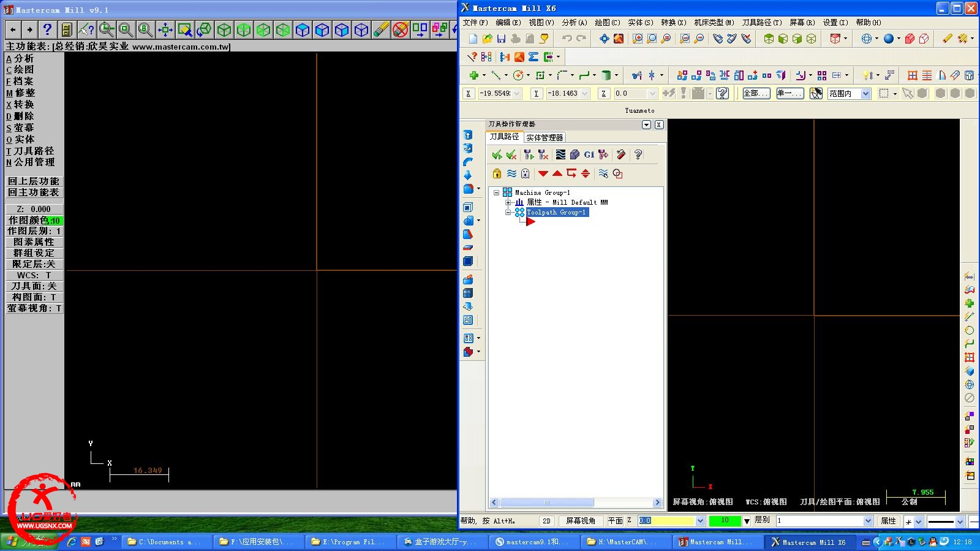The image size is (980, 551).
Task: Open the 绘图(C) menu in X6
Action: 607,22
